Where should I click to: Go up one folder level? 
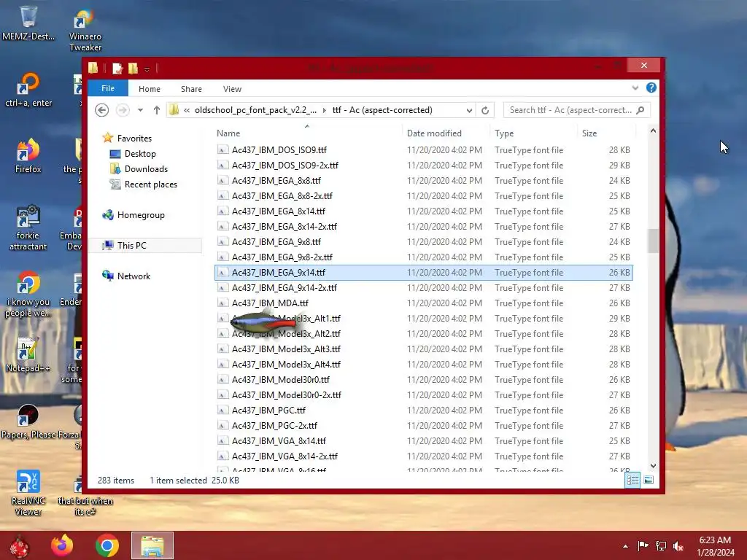coord(156,110)
